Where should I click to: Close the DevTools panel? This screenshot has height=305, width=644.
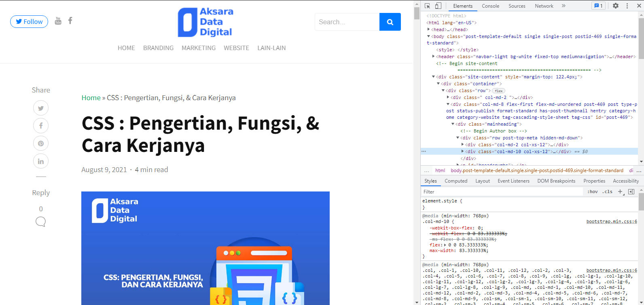pos(638,6)
